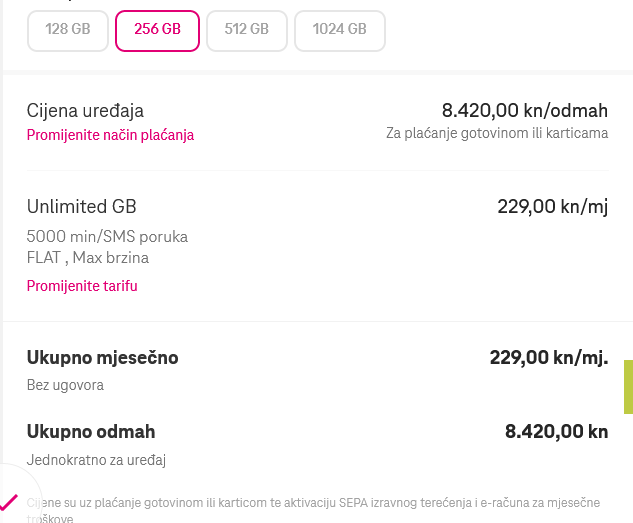
Task: Select the 128 GB storage option
Action: click(x=68, y=30)
